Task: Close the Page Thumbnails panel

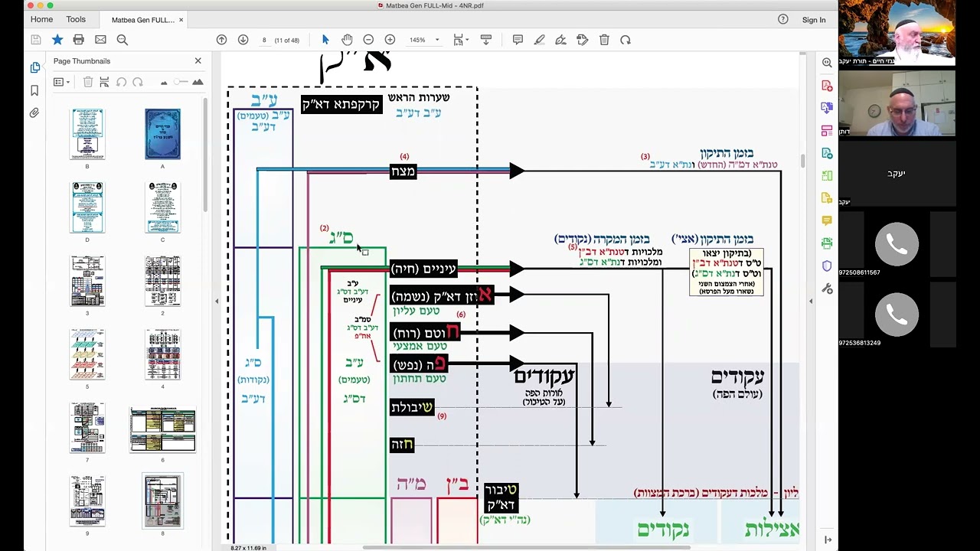Action: [x=198, y=60]
